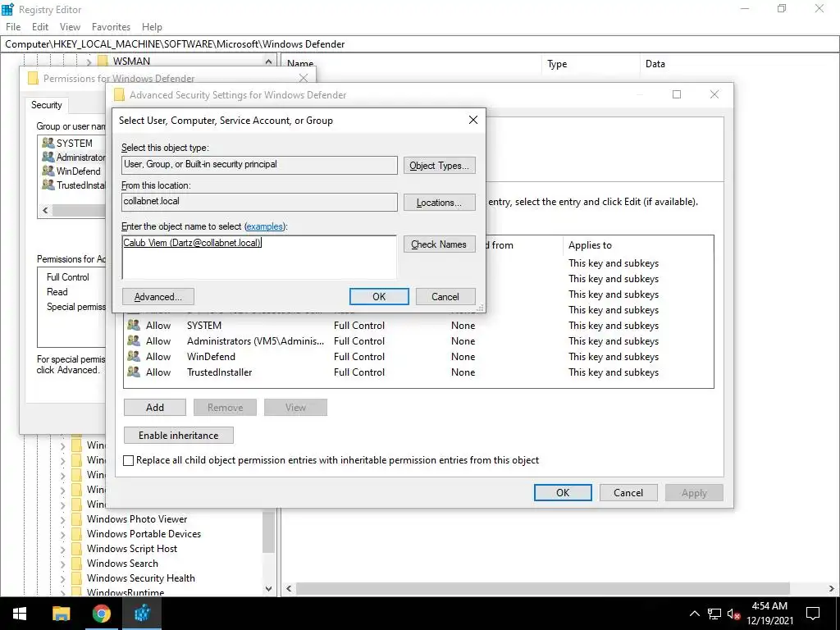Open the Favorites menu
840x630 pixels.
coord(111,27)
